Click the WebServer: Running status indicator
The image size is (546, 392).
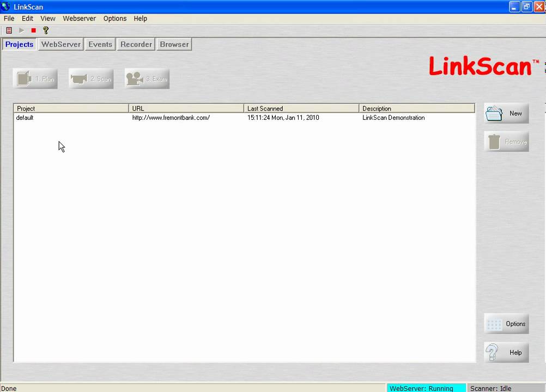click(x=426, y=388)
